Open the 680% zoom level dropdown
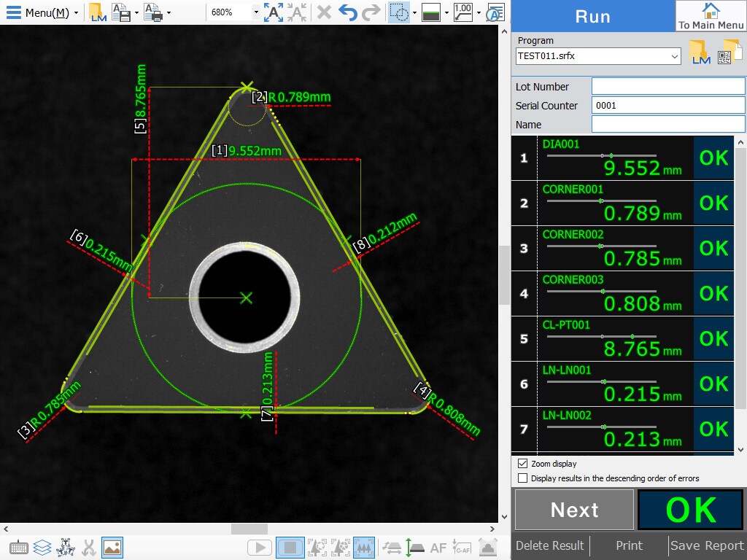The image size is (747, 560). point(256,12)
